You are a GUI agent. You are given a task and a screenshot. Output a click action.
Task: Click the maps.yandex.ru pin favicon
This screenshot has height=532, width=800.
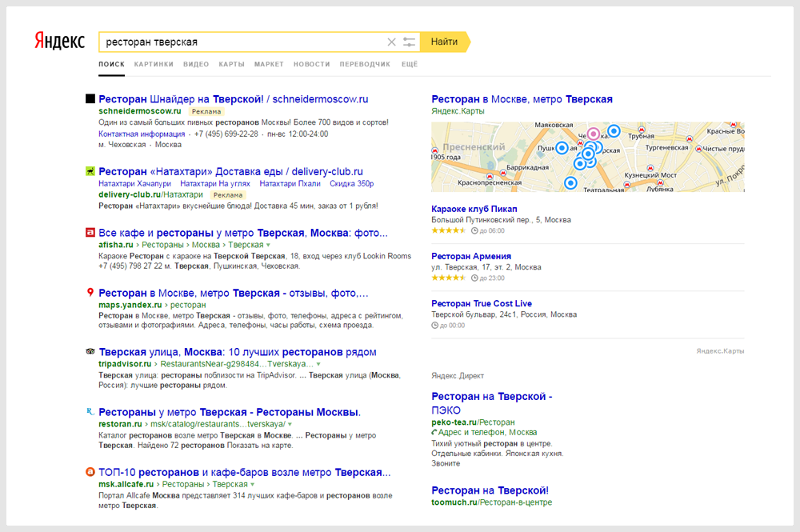pos(90,292)
